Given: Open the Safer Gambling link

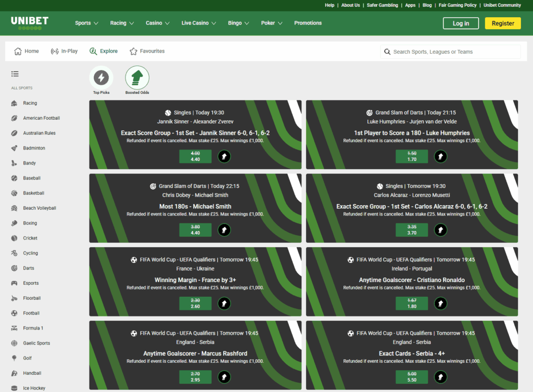Looking at the screenshot, I should coord(382,5).
